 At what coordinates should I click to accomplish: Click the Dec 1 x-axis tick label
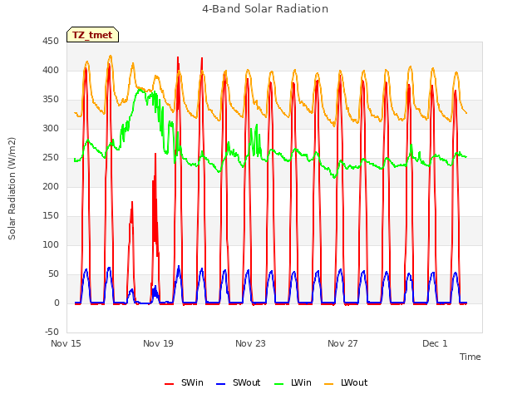[435, 343]
